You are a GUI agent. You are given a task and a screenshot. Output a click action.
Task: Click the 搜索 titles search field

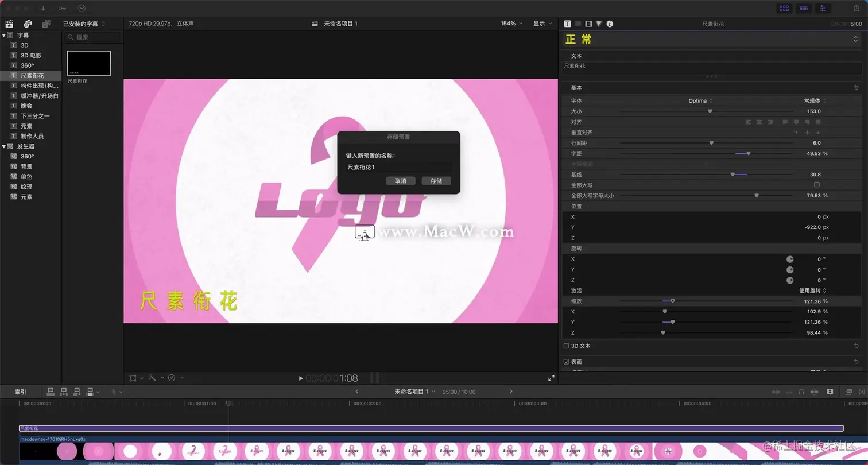(x=92, y=37)
